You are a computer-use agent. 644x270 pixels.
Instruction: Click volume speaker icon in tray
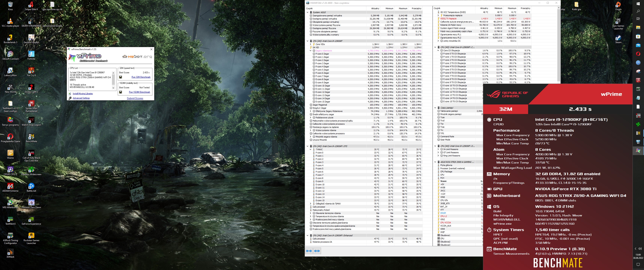point(640,249)
